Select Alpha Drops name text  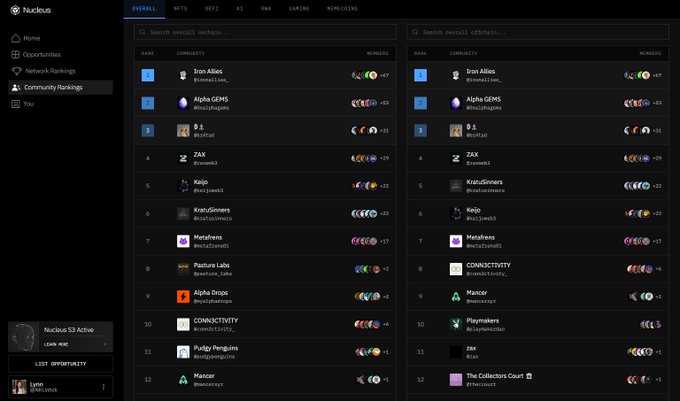click(210, 293)
